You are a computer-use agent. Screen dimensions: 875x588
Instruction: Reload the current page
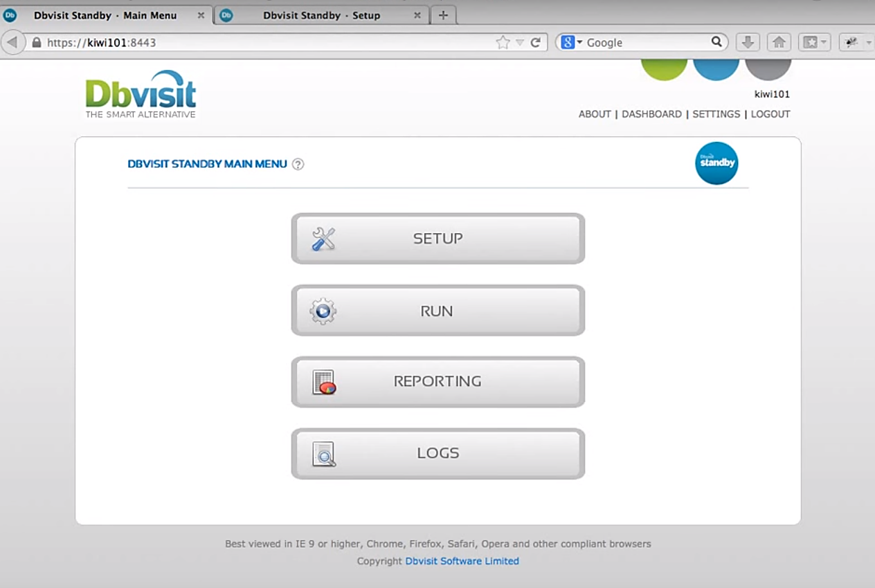coord(535,42)
